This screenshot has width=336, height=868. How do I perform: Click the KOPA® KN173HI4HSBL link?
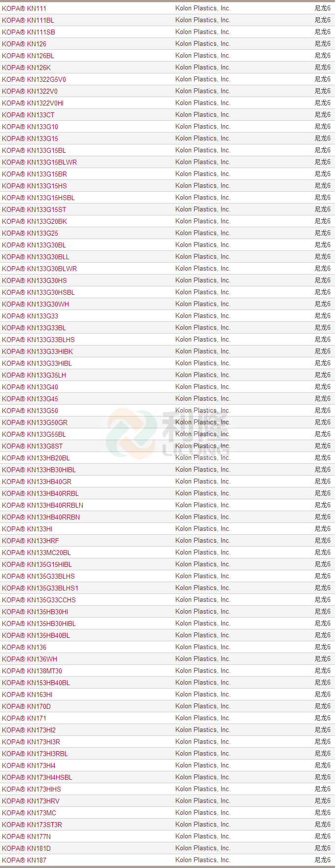[x=37, y=777]
